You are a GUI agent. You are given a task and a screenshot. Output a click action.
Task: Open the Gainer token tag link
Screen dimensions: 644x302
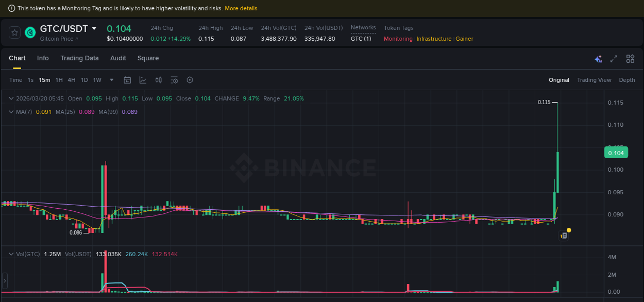point(464,39)
